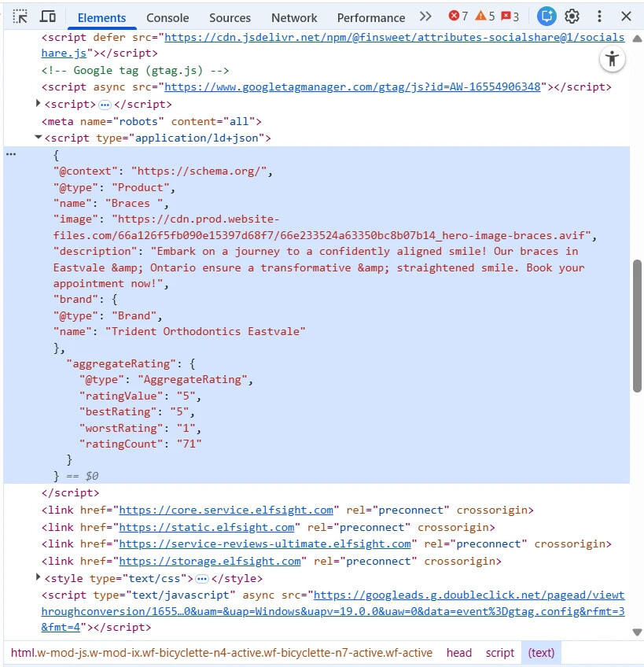Open the finsweet socialshare script link
The height and width of the screenshot is (667, 644).
pos(333,45)
